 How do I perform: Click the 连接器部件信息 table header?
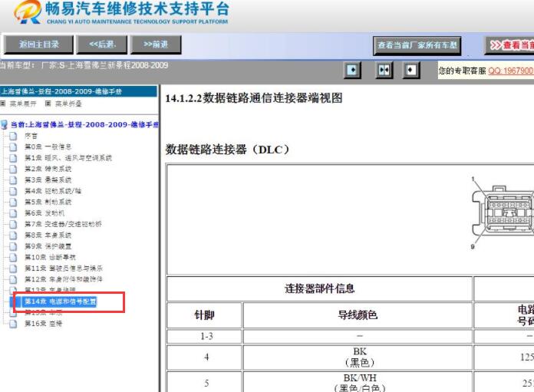319,288
